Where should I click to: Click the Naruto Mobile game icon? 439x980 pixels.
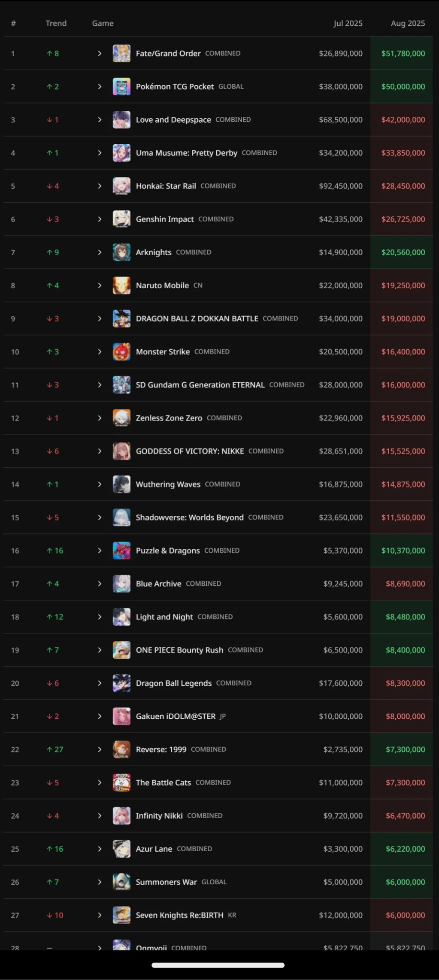[121, 285]
